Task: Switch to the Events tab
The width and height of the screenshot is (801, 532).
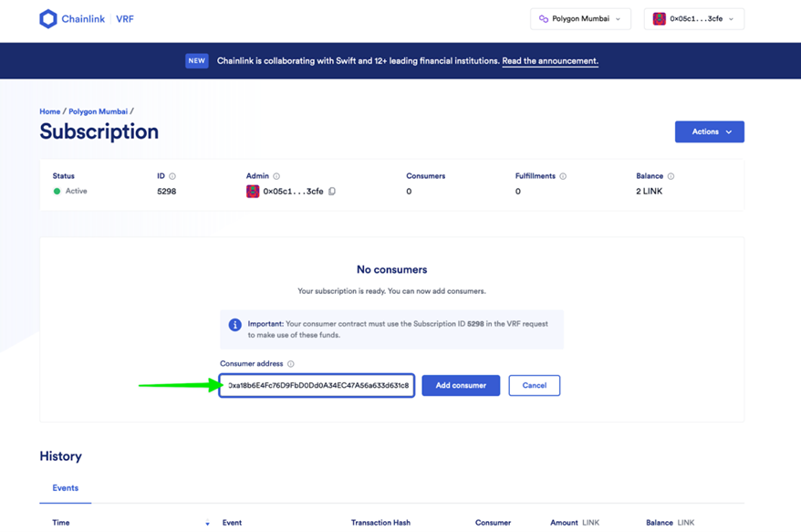Action: click(x=66, y=488)
